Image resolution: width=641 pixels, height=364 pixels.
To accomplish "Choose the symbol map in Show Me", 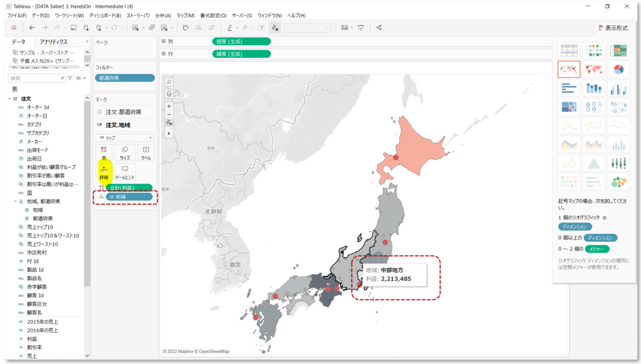I will pos(569,69).
